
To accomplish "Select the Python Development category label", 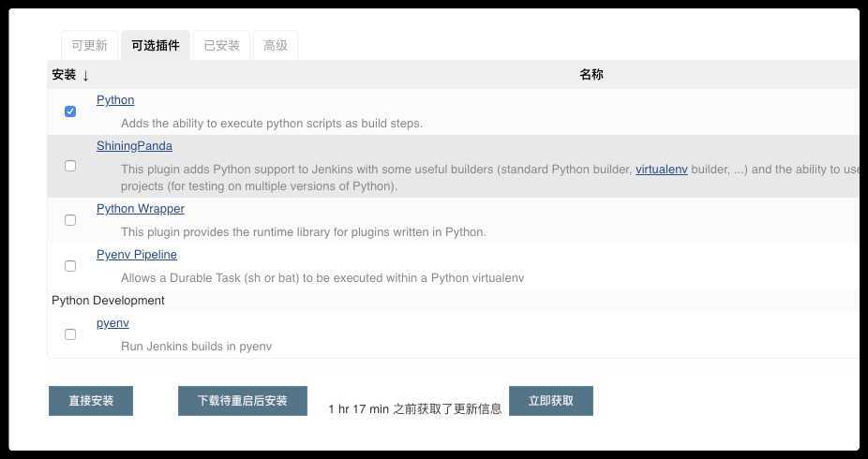I will point(108,301).
